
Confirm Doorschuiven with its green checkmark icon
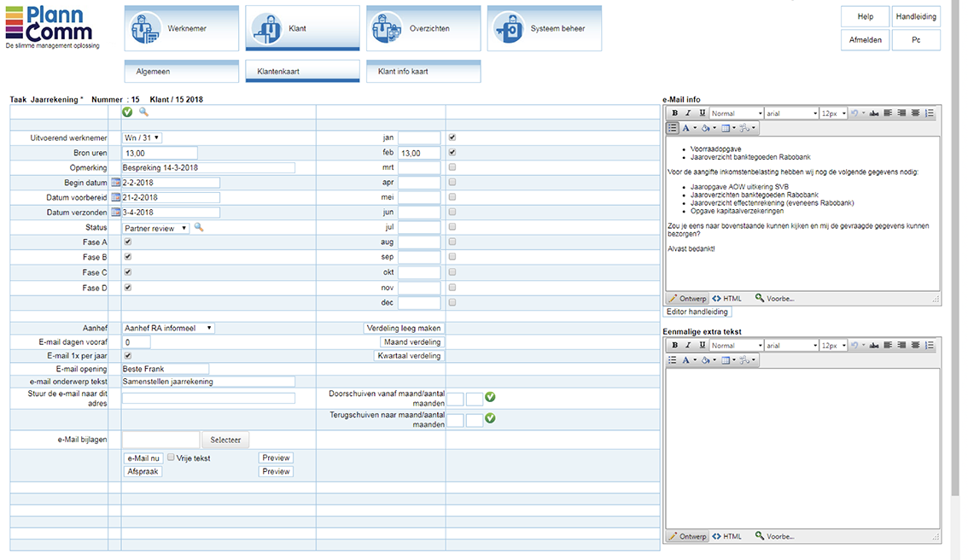click(491, 398)
